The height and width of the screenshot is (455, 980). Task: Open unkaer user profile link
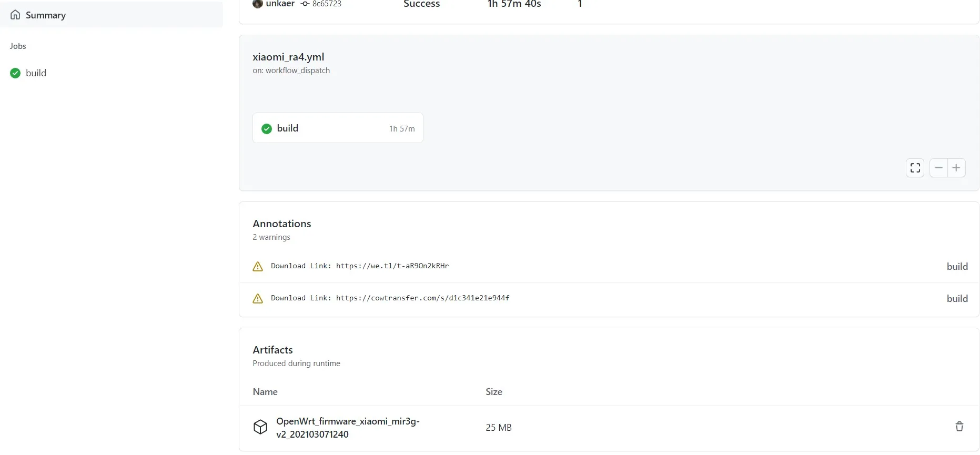click(280, 4)
